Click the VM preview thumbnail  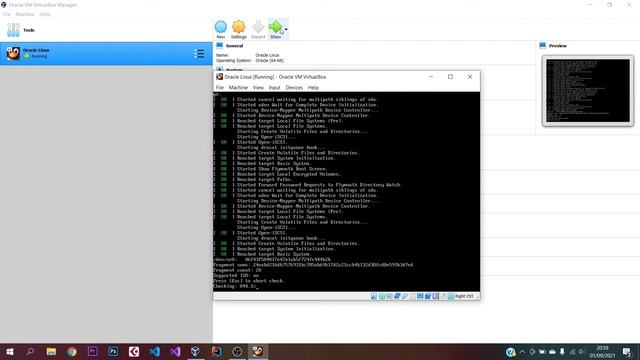tap(588, 91)
